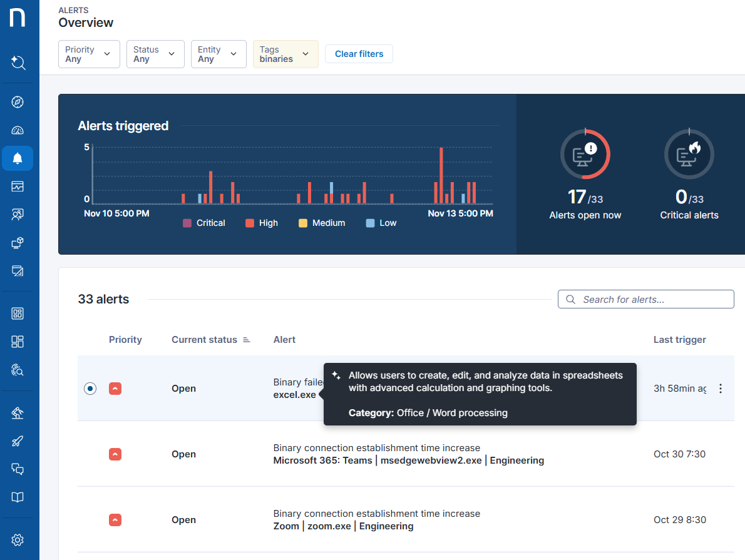Open the chat bubbles icon in sidebar
This screenshot has height=560, width=745.
[18, 469]
